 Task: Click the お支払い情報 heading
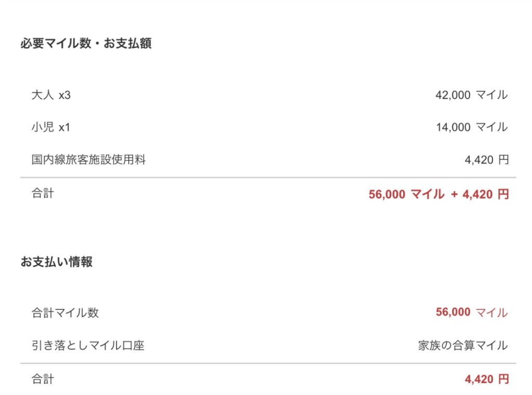pyautogui.click(x=56, y=262)
